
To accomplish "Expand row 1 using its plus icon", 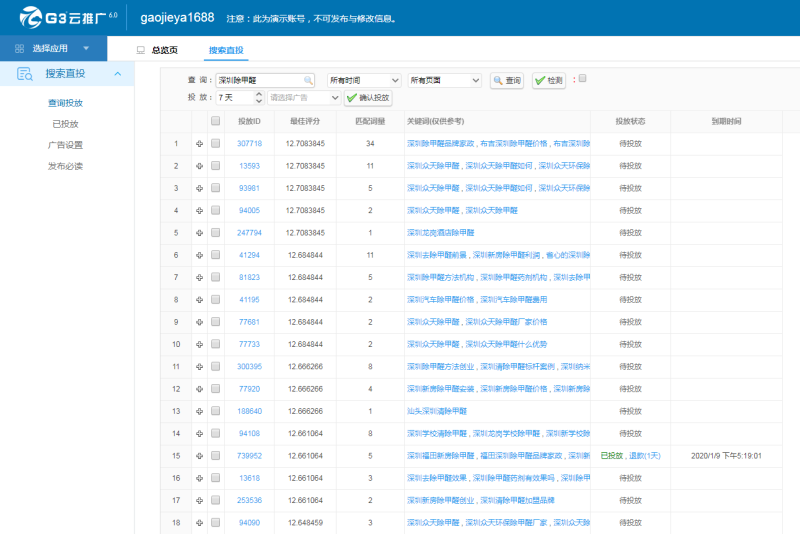I will (x=199, y=144).
